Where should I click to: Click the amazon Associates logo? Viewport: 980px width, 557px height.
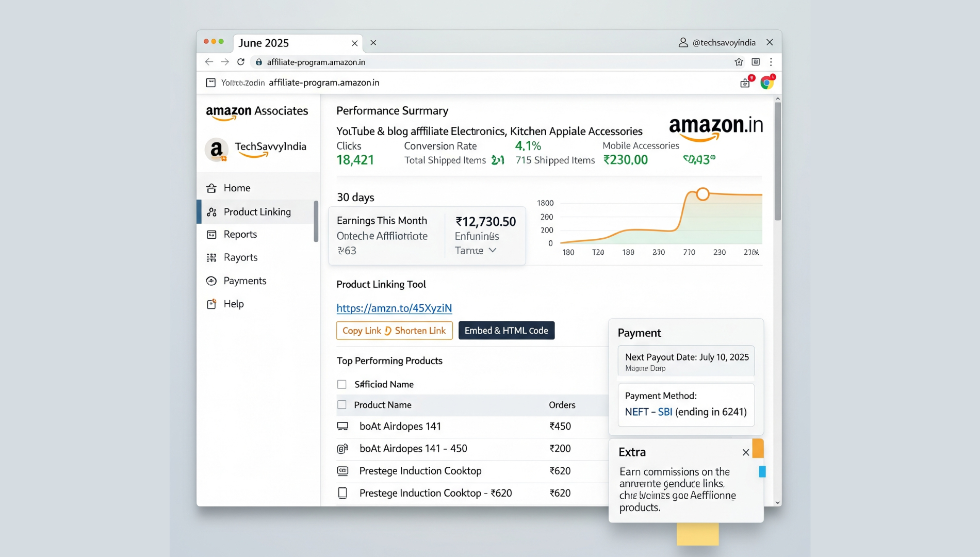pos(257,112)
